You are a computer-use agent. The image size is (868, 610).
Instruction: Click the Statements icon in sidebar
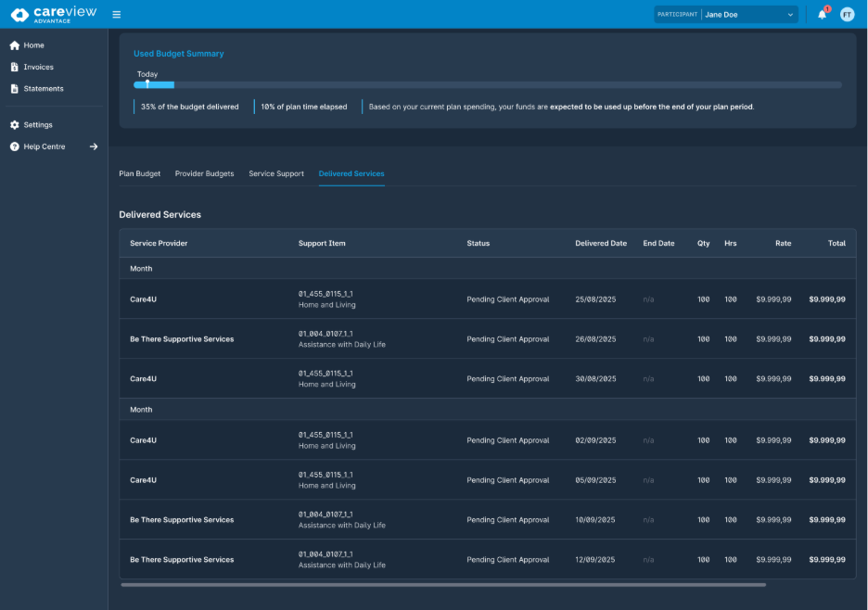[15, 89]
